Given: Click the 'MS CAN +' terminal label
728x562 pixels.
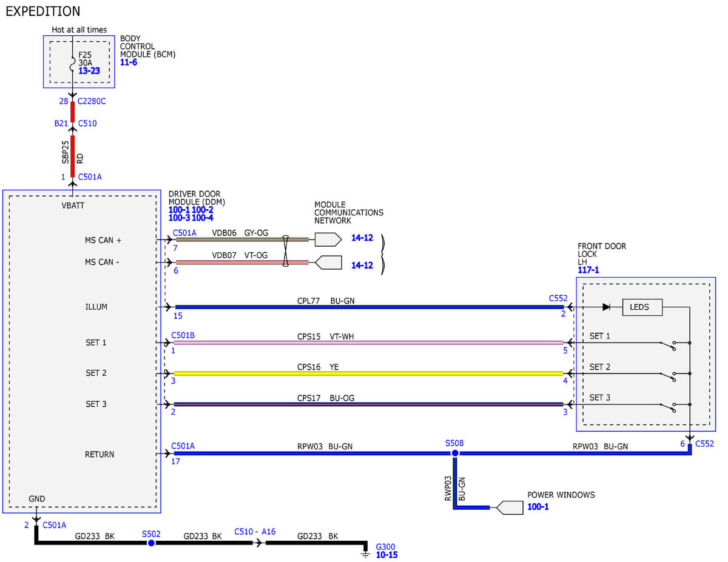Looking at the screenshot, I should [x=103, y=240].
